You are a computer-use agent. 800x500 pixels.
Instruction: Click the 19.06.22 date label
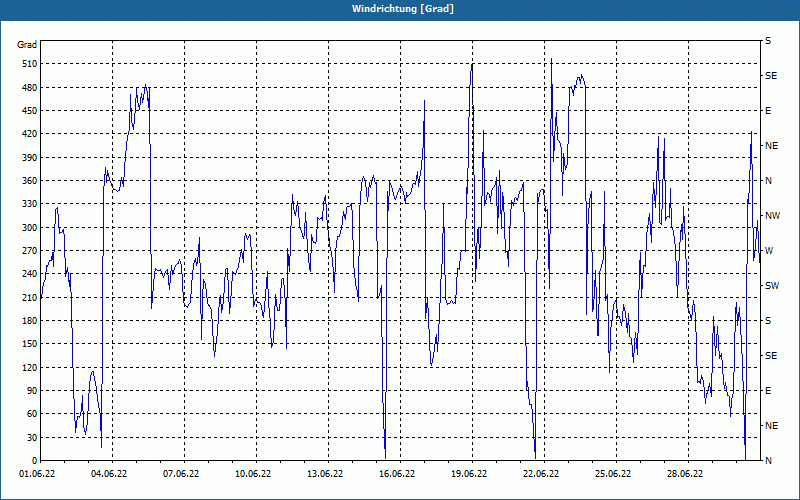point(469,474)
